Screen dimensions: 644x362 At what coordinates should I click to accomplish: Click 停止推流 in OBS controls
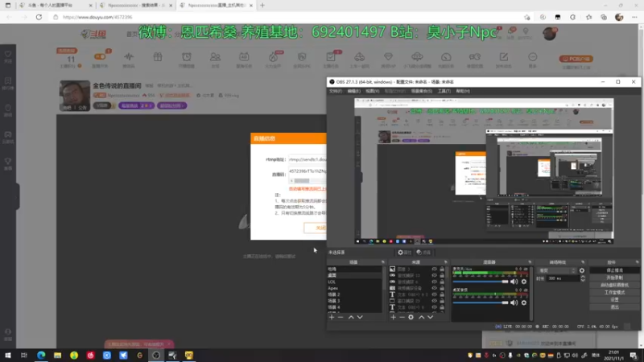click(614, 270)
